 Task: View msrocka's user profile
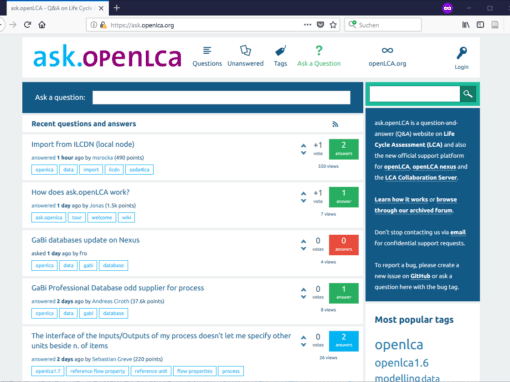[102, 158]
